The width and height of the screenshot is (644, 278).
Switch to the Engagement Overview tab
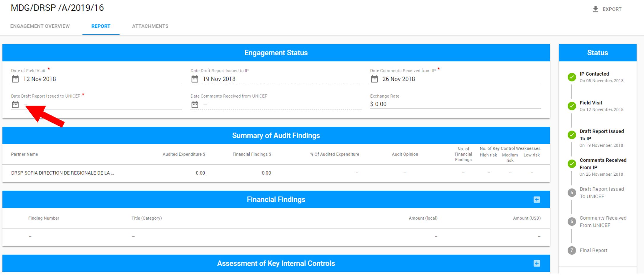(40, 26)
